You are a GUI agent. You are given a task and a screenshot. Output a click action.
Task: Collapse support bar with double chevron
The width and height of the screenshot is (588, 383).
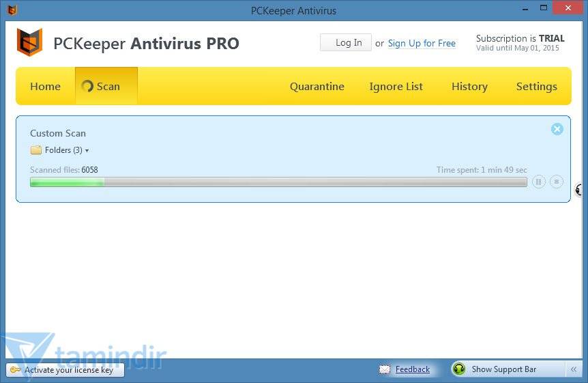pyautogui.click(x=574, y=369)
